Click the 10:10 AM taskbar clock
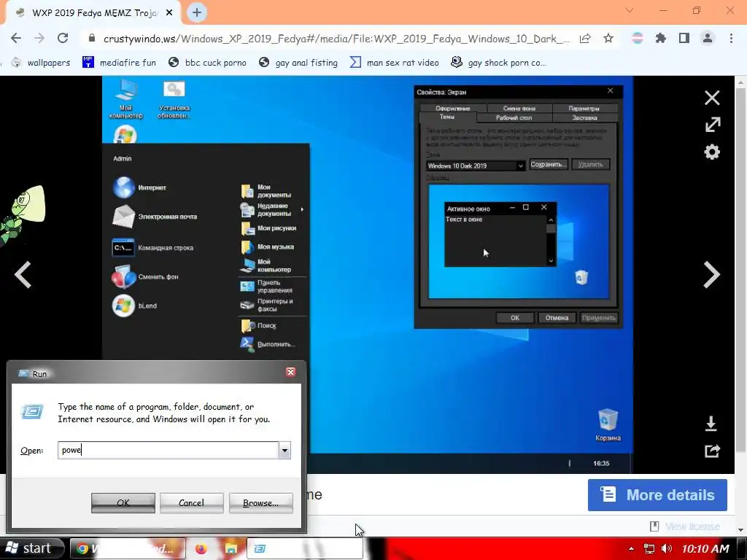747x560 pixels. point(705,548)
